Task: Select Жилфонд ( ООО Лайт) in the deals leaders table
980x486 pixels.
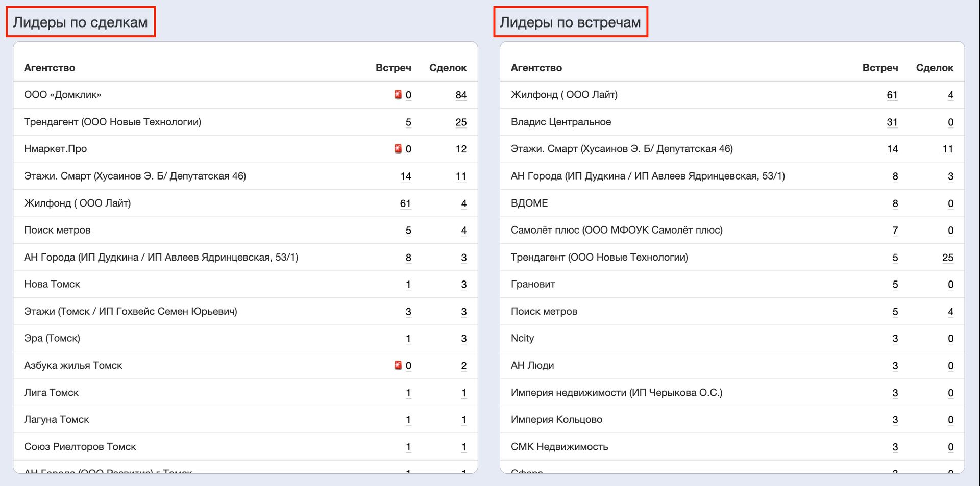Action: pos(78,203)
